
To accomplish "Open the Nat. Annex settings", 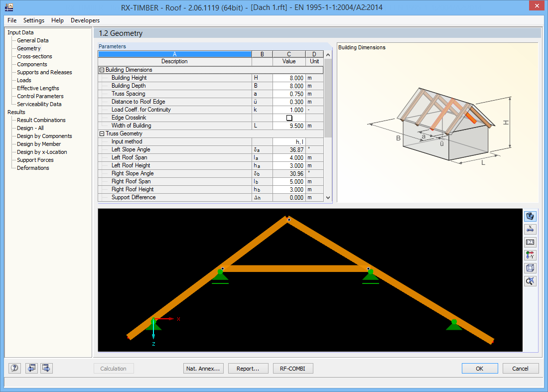I will click(203, 368).
